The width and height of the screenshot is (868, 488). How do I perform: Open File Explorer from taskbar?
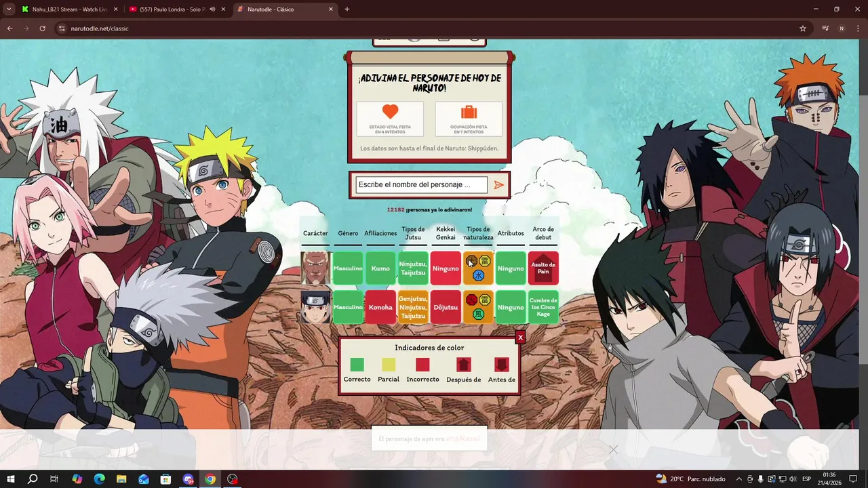[x=121, y=479]
